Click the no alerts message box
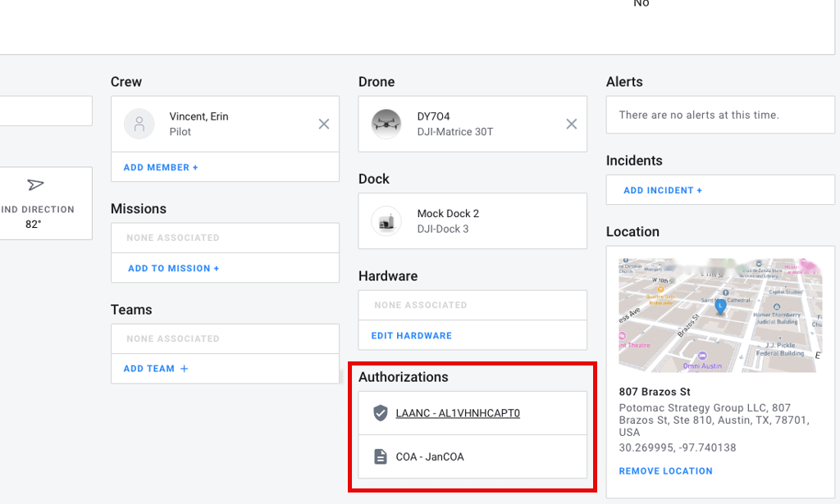 click(720, 115)
